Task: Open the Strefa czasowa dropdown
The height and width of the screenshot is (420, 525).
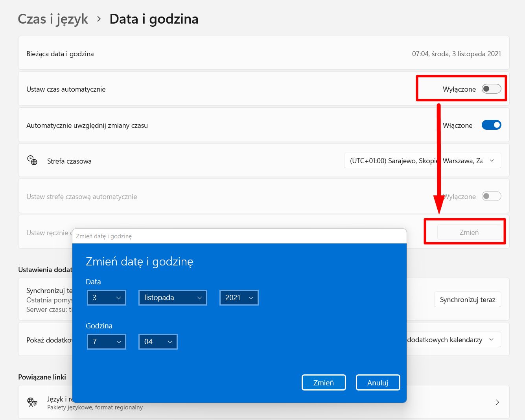Action: point(422,160)
